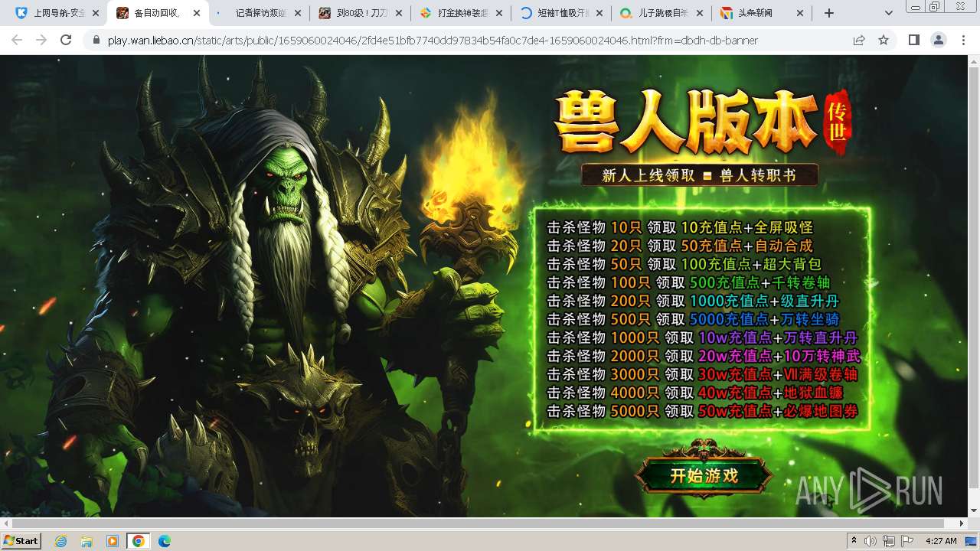The width and height of the screenshot is (980, 551).
Task: Reload the current page
Action: point(66,40)
